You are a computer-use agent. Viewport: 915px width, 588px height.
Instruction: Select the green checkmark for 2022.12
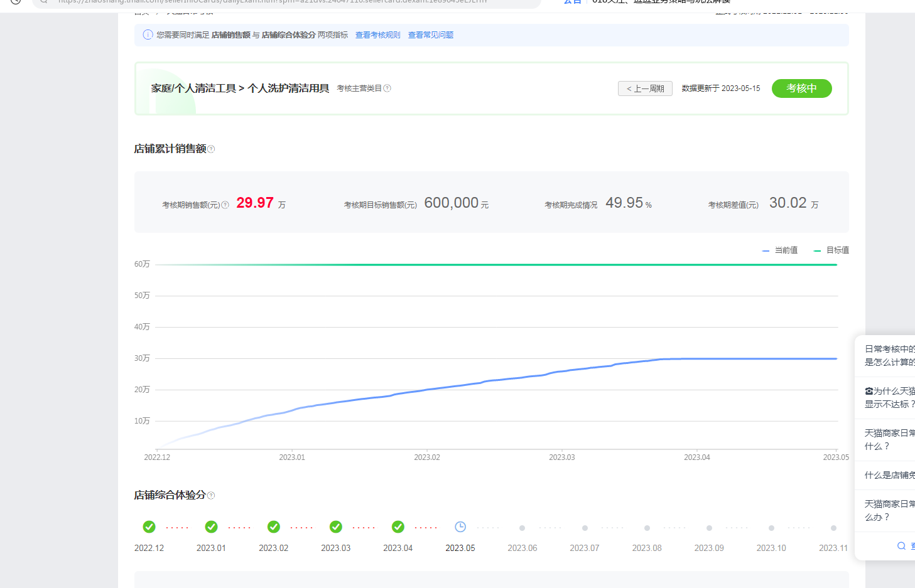pos(149,527)
